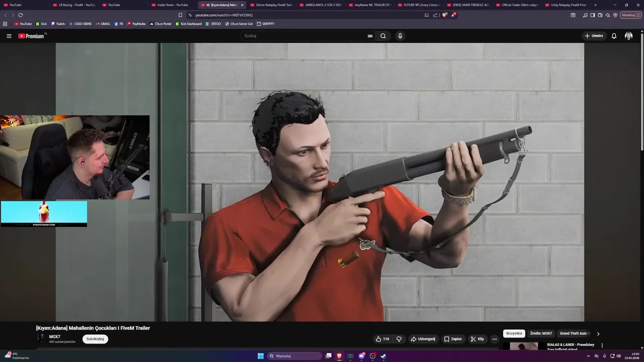644x362 pixels.
Task: Open the MOX7 channel name link
Action: pyautogui.click(x=54, y=337)
